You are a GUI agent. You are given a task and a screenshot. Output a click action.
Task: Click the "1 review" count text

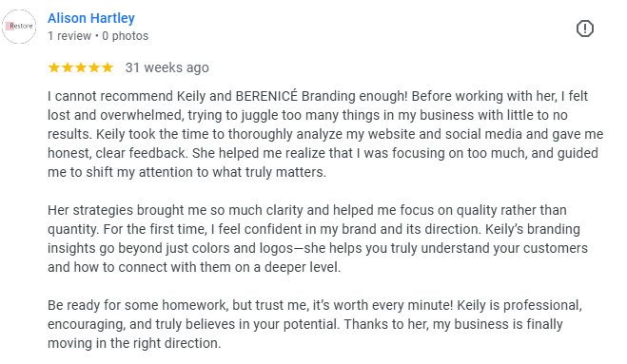coord(69,36)
